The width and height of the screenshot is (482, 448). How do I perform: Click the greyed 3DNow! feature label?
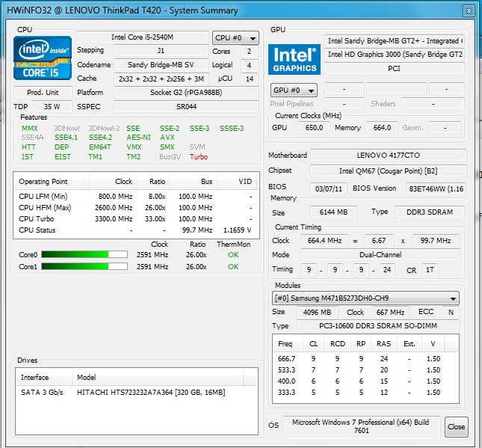(67, 128)
